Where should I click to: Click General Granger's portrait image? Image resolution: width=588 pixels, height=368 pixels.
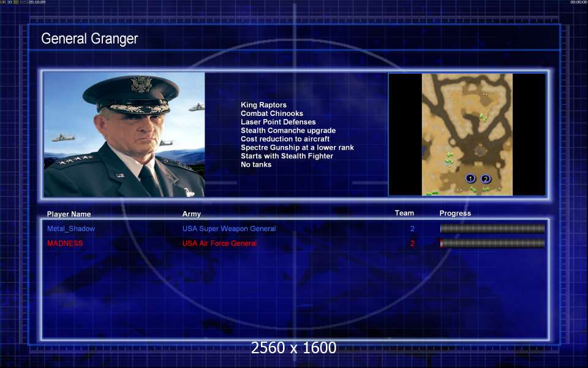tap(124, 134)
